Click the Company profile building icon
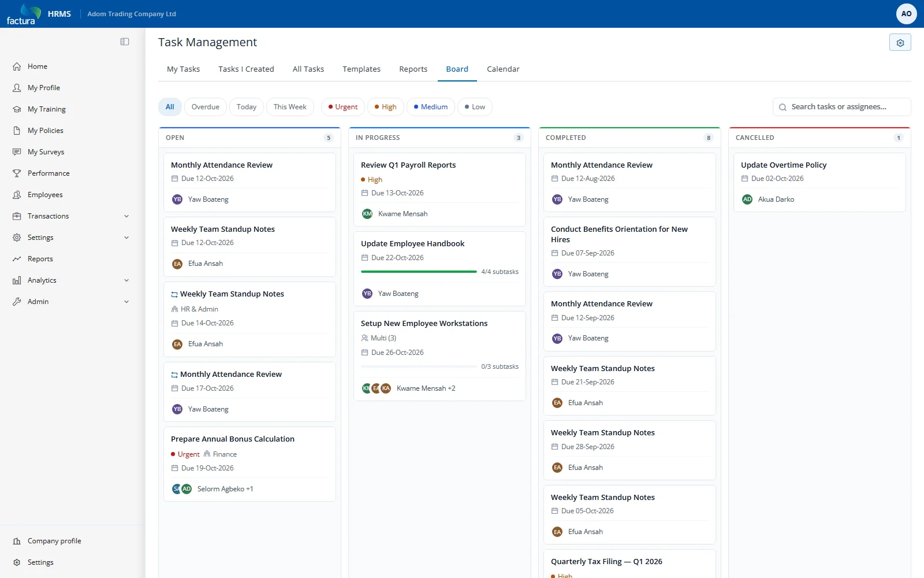 [x=17, y=541]
